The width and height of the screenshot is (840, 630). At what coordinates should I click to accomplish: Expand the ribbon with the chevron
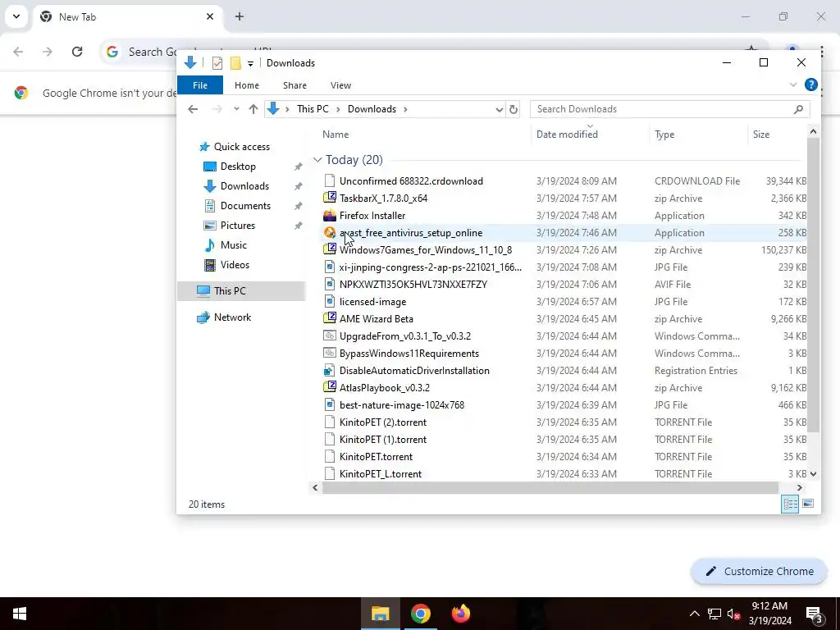(793, 84)
